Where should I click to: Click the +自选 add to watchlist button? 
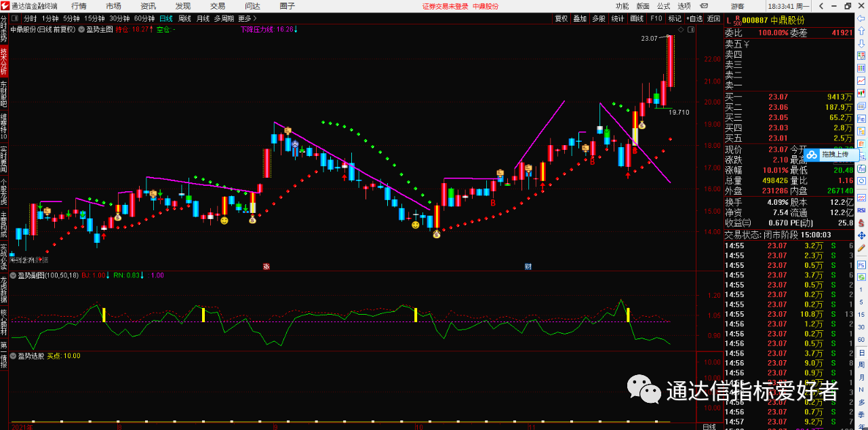[x=694, y=19]
